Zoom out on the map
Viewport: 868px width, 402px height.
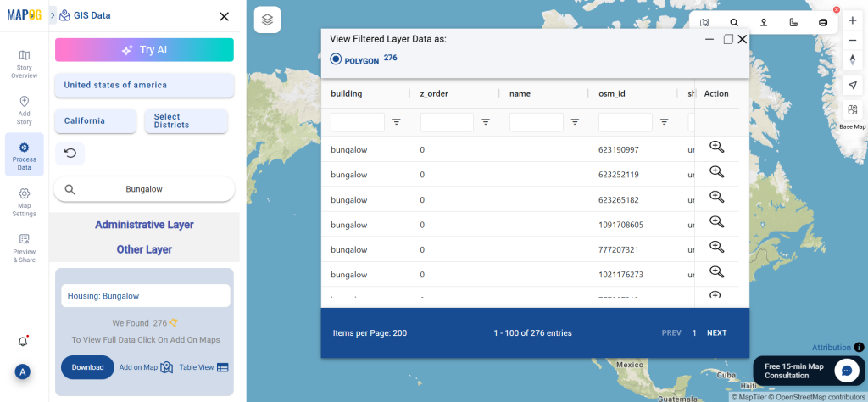(853, 40)
